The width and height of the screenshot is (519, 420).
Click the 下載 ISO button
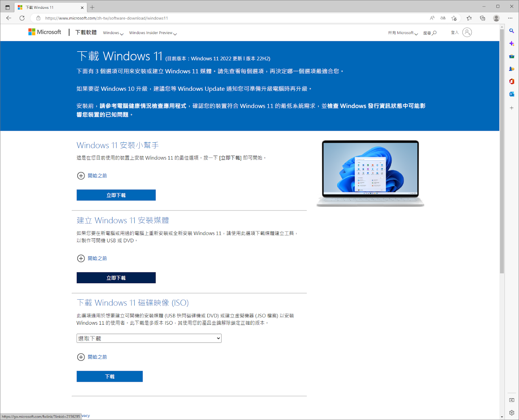[x=110, y=376]
